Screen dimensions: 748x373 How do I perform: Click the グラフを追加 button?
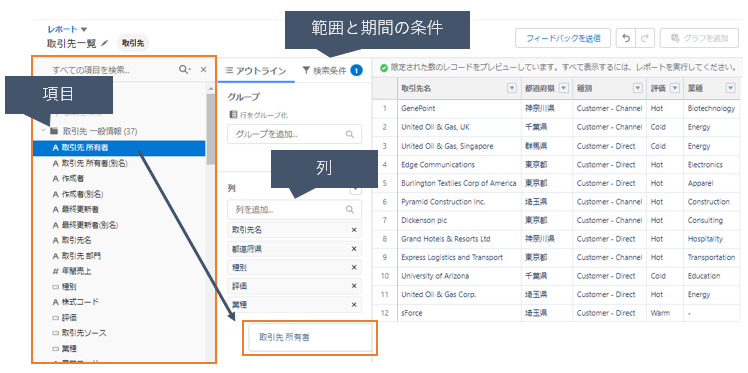698,38
